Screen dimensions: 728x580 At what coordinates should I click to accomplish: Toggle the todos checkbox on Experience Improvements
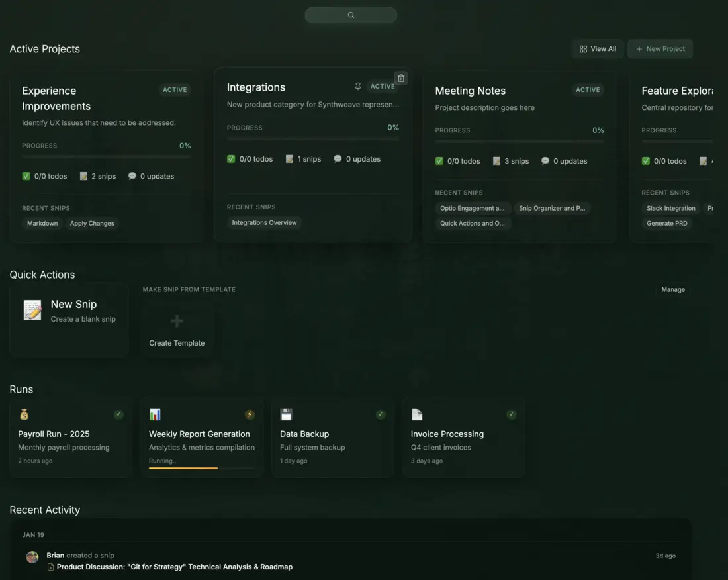[x=24, y=176]
